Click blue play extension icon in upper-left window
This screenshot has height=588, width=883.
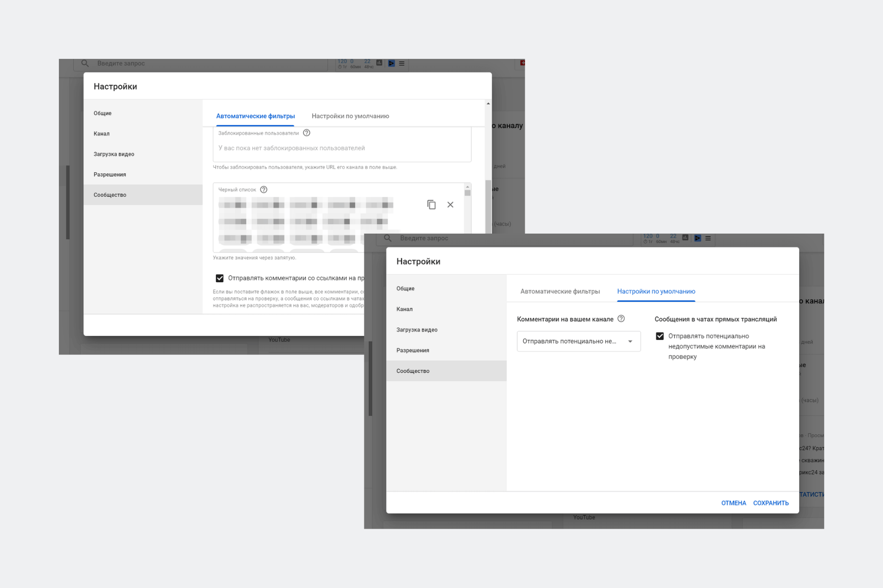coord(392,63)
